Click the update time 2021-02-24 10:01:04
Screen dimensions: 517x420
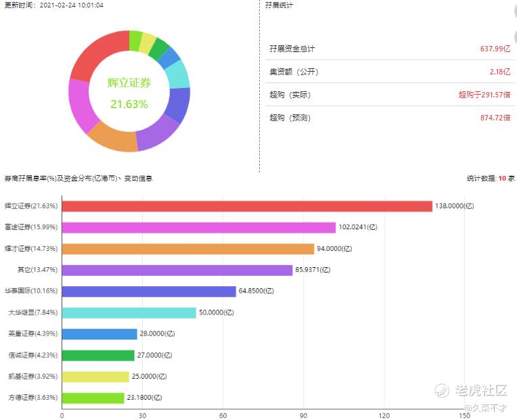pos(72,5)
